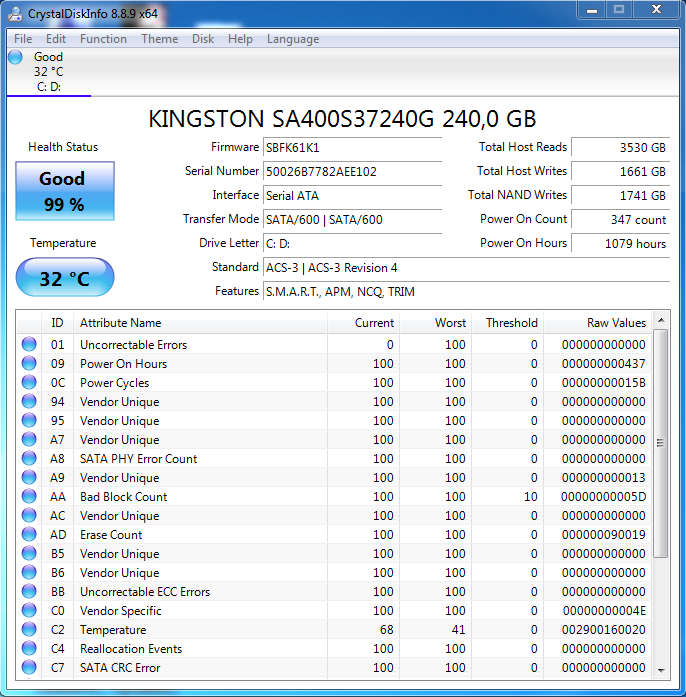The width and height of the screenshot is (686, 697).
Task: Click the Current column header
Action: pos(364,323)
